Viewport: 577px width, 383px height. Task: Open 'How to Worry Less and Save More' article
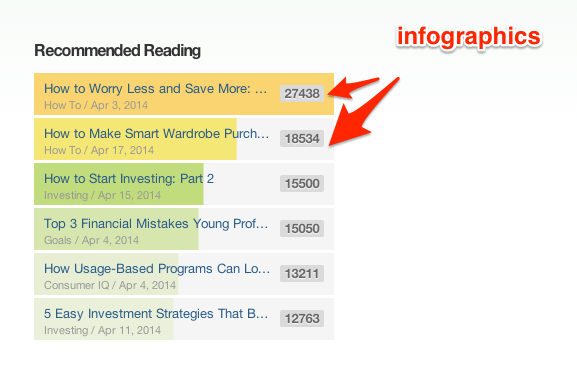pyautogui.click(x=155, y=89)
